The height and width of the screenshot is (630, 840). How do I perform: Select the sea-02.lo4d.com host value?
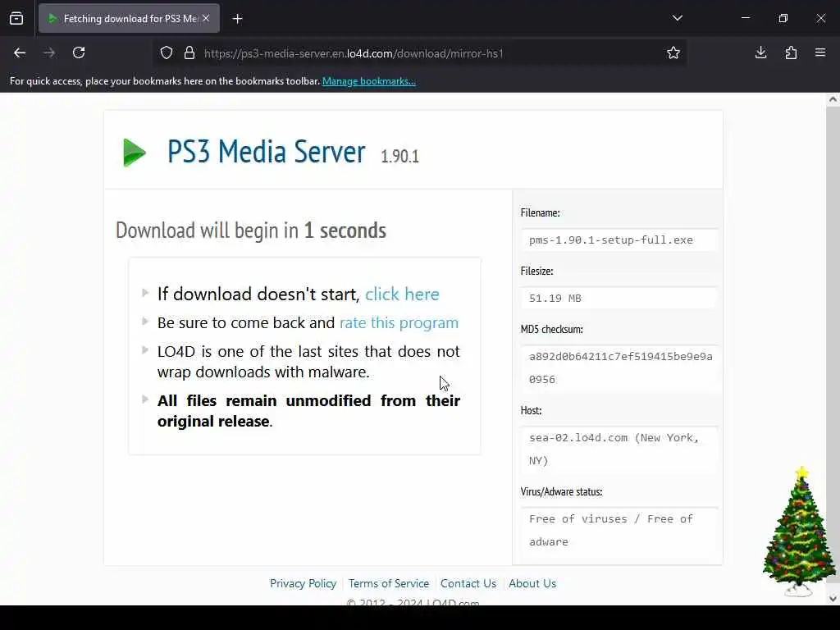tap(614, 449)
